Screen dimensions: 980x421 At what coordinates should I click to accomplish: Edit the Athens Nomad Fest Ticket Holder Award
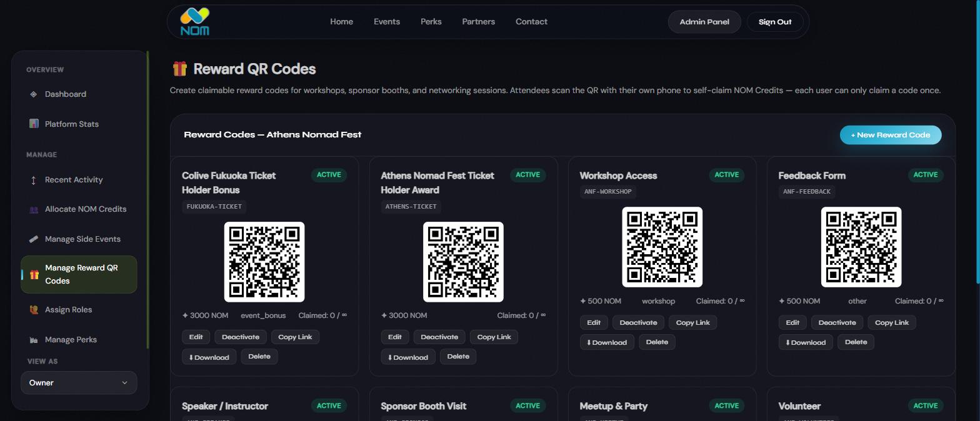coord(395,337)
